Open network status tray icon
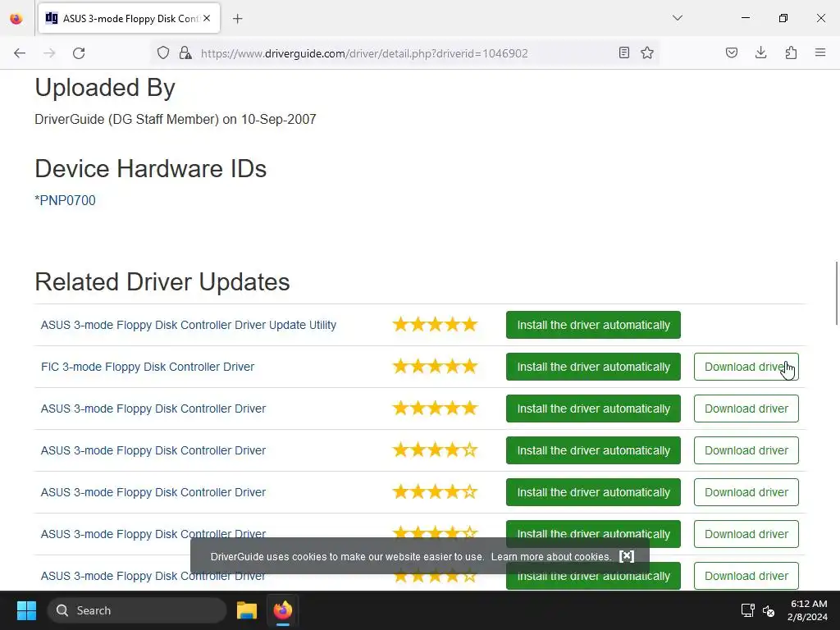 click(x=748, y=610)
